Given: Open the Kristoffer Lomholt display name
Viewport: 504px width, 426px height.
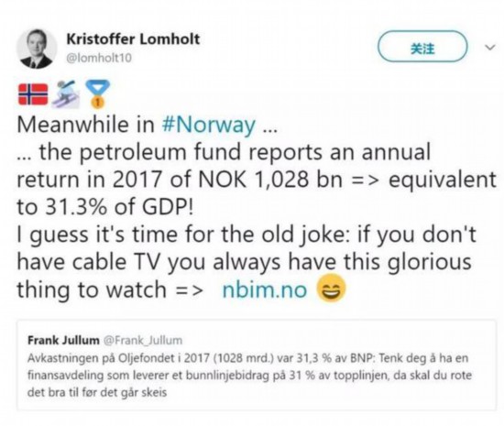Looking at the screenshot, I should click(x=133, y=39).
